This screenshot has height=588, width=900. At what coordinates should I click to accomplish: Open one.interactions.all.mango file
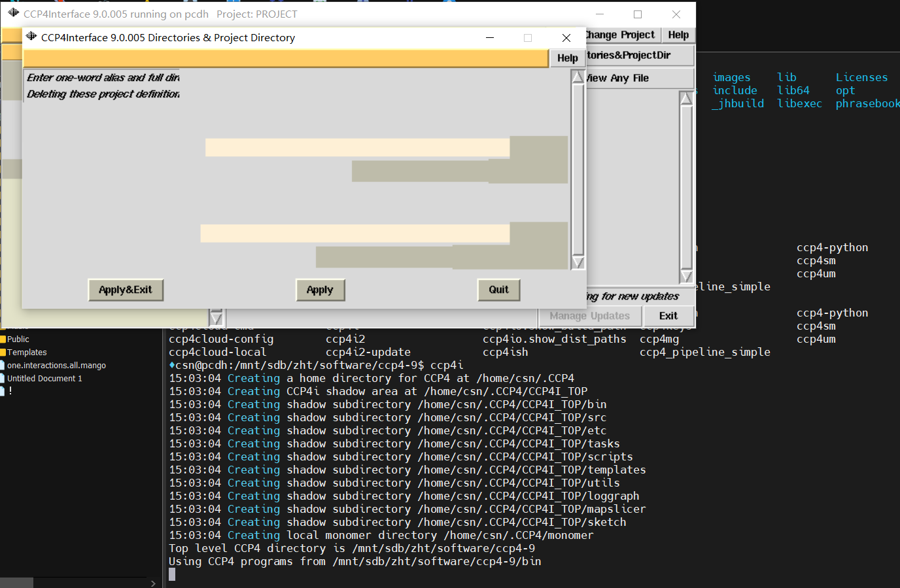coord(56,365)
